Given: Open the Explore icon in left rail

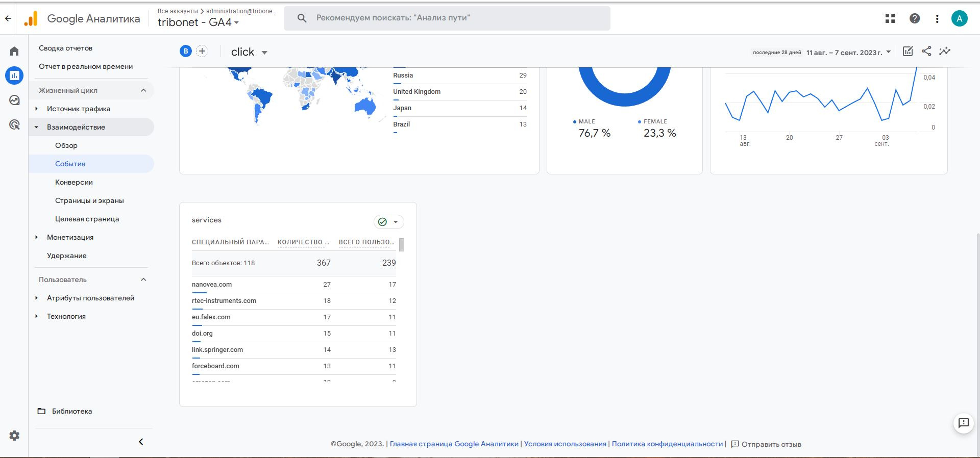Looking at the screenshot, I should [14, 100].
